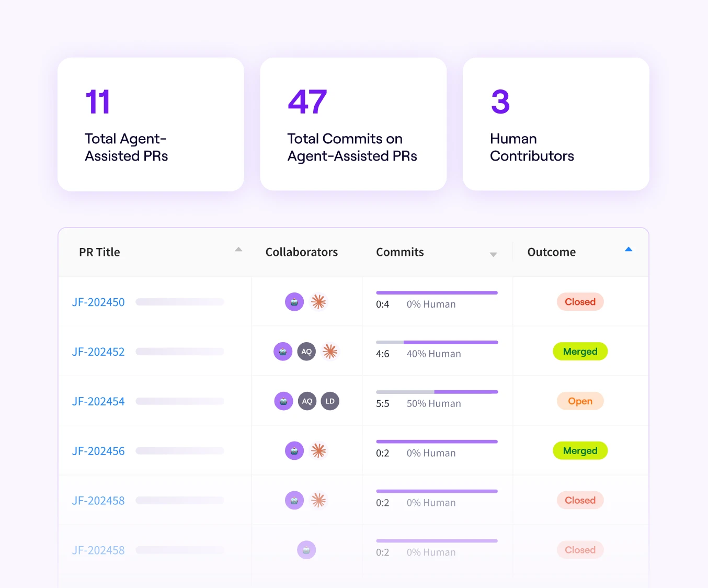Click the orange starburst icon in JF-202456 row
The image size is (708, 588).
(318, 451)
